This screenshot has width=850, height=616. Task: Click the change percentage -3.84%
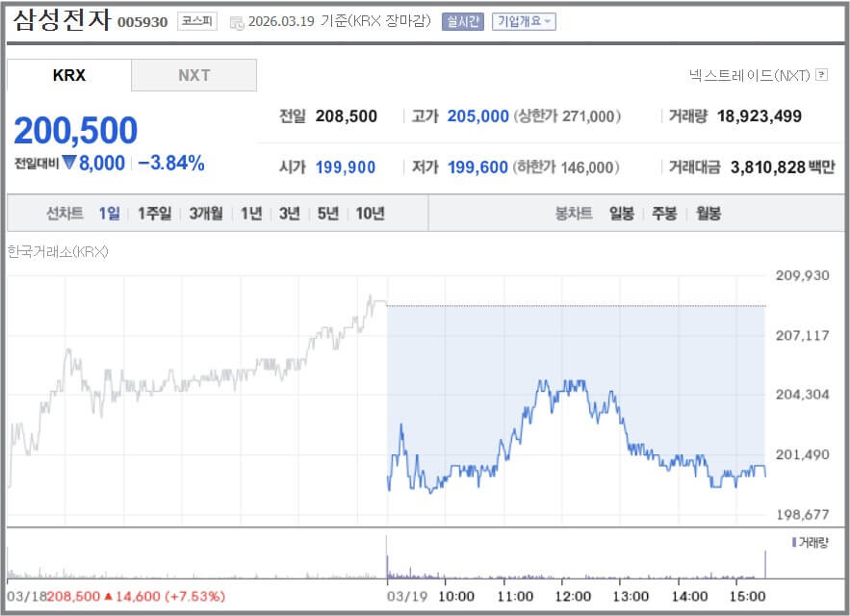(x=171, y=163)
